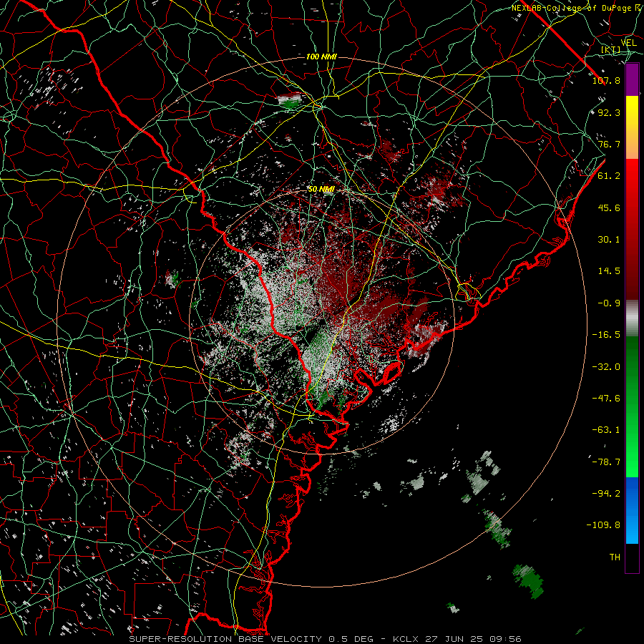The height and width of the screenshot is (644, 644).
Task: Click the -78.7 value on velocity scale
Action: click(606, 462)
